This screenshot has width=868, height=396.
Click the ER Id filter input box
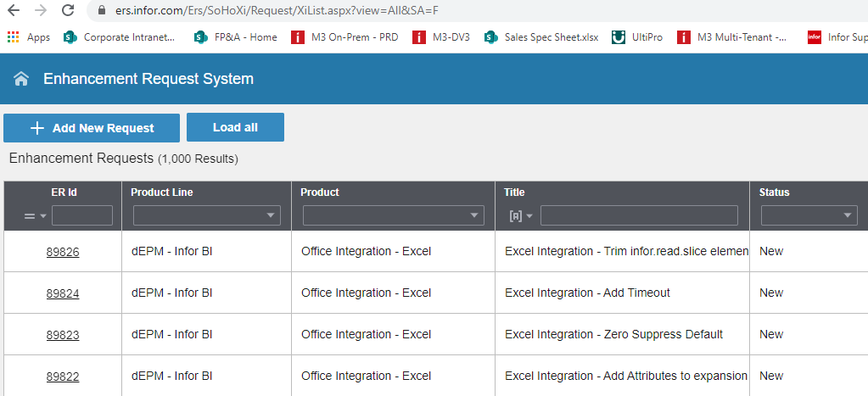[x=82, y=215]
